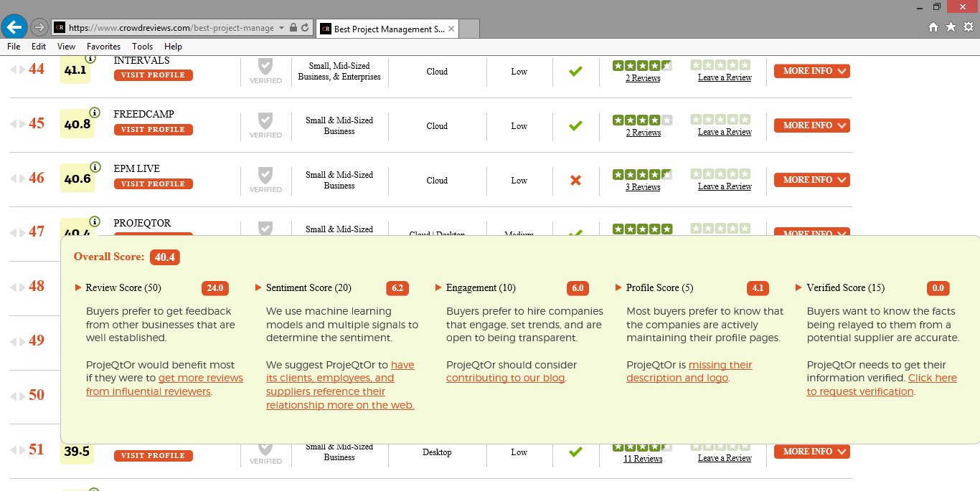Click Leave a Review in Freedcamp row
Image resolution: width=980 pixels, height=491 pixels.
725,132
